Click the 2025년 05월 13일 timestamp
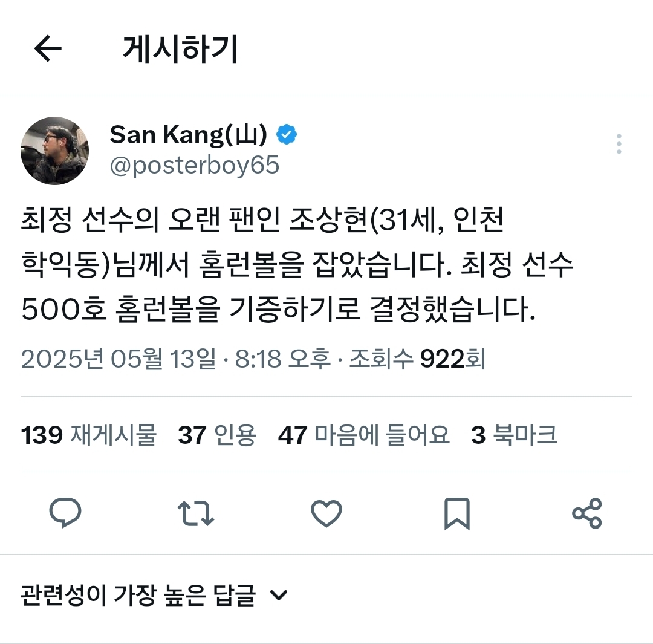Viewport: 653px width, 644px height. (x=119, y=359)
